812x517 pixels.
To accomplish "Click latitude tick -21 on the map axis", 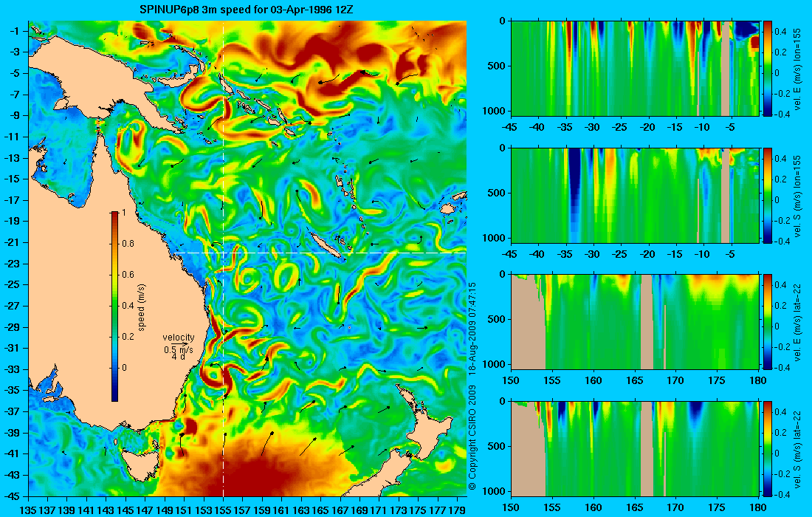I will [13, 242].
